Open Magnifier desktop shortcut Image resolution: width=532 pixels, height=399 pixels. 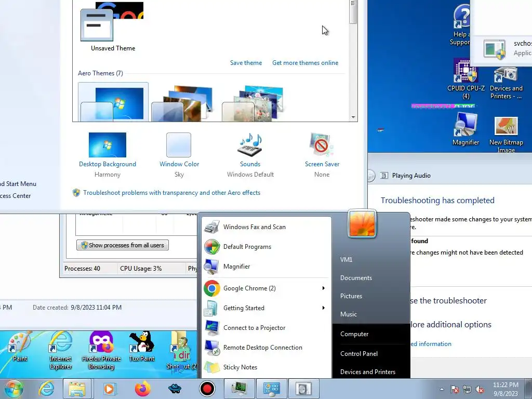coord(466,129)
